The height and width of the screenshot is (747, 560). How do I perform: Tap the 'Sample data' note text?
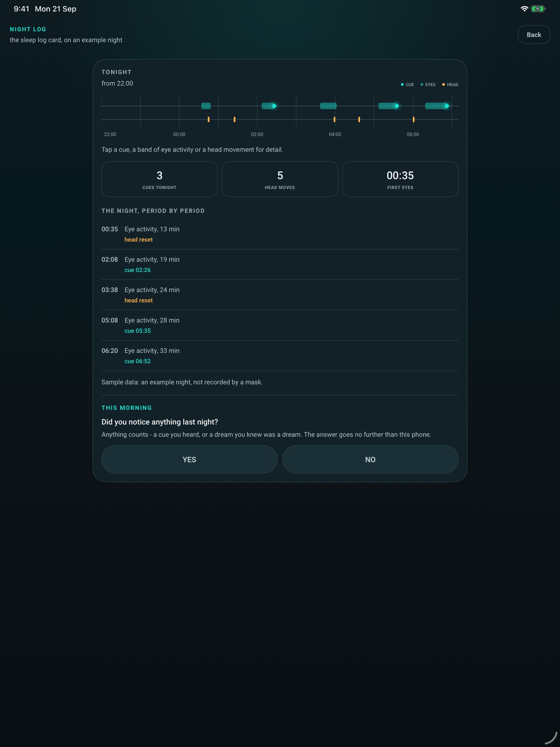tap(182, 382)
